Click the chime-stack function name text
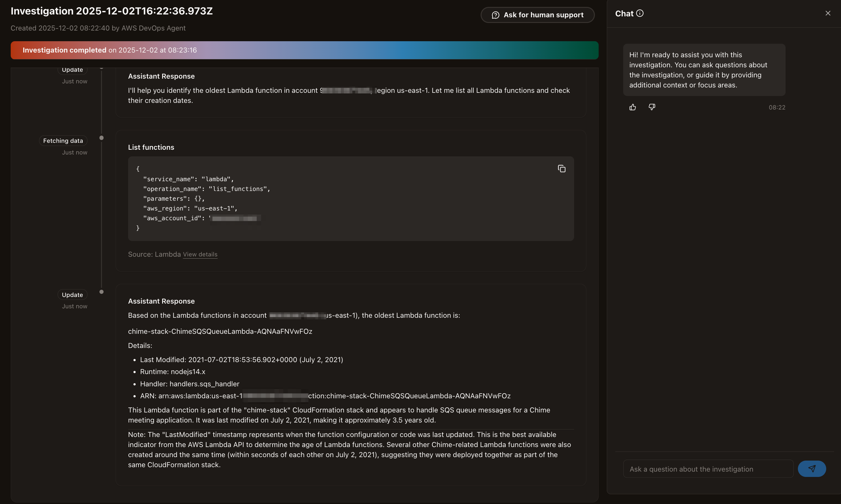This screenshot has height=504, width=841. 220,331
